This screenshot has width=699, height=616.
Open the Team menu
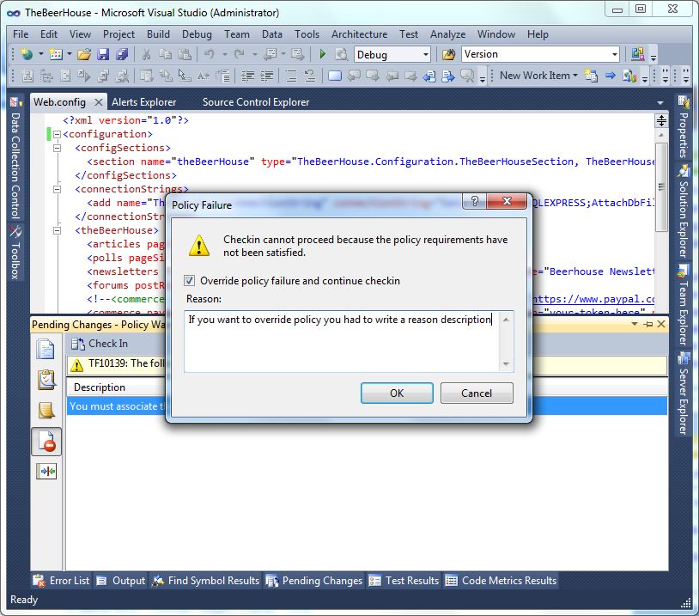click(x=237, y=34)
